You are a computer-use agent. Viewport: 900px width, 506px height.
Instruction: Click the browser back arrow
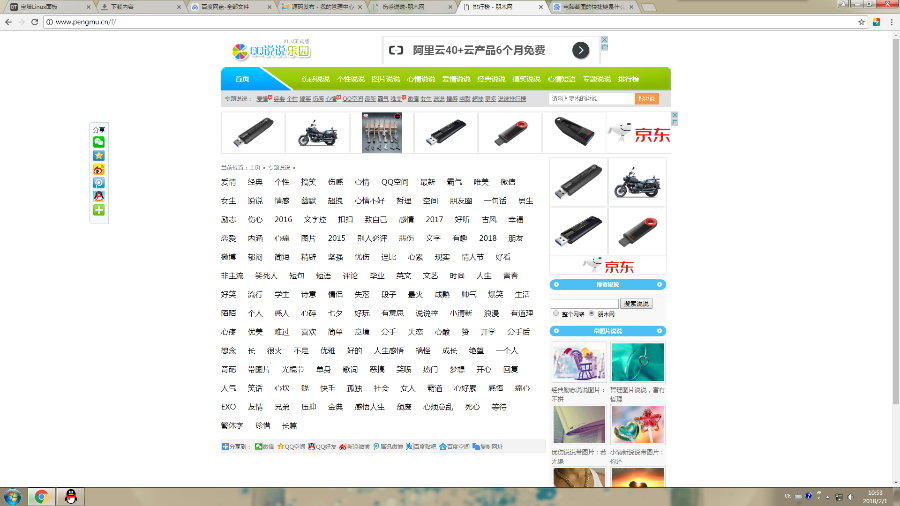tap(8, 22)
